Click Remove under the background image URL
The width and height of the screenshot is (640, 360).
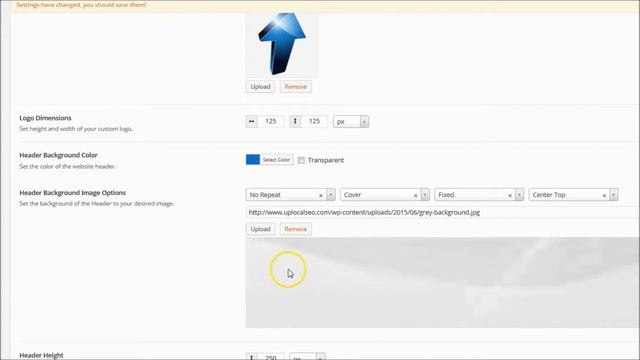tap(296, 229)
